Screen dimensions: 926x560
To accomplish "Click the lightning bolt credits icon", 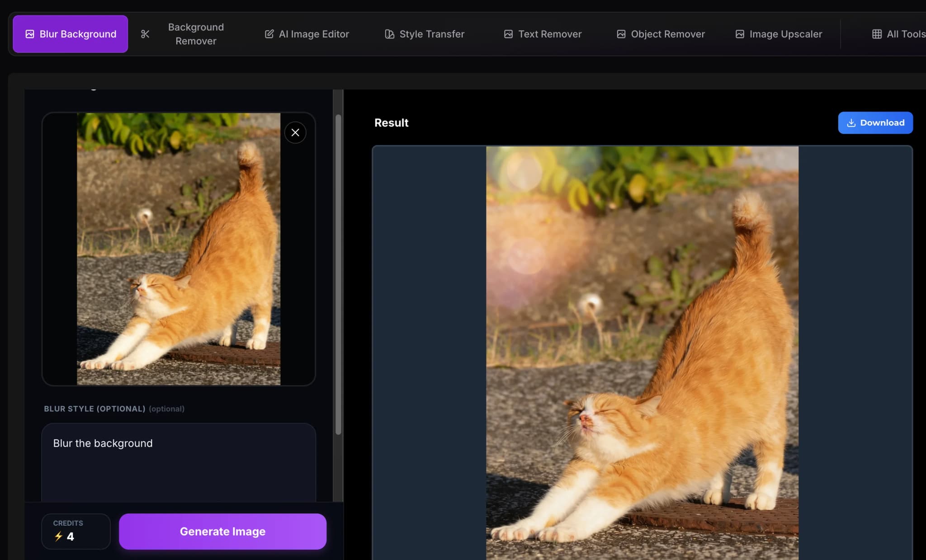I will click(58, 537).
